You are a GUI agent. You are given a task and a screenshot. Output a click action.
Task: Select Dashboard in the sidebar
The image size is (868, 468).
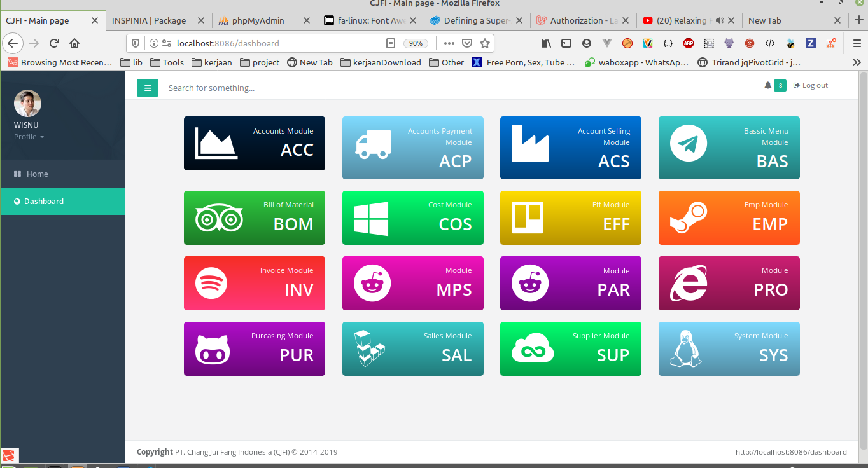62,201
